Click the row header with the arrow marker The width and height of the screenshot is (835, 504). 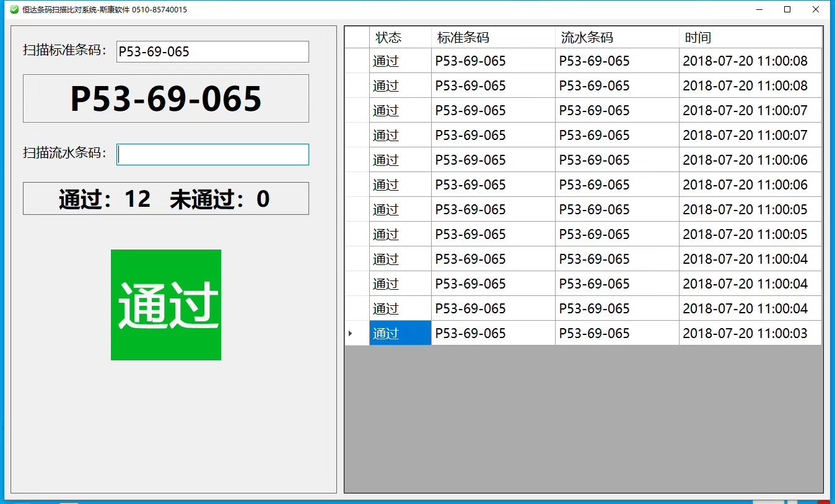357,333
